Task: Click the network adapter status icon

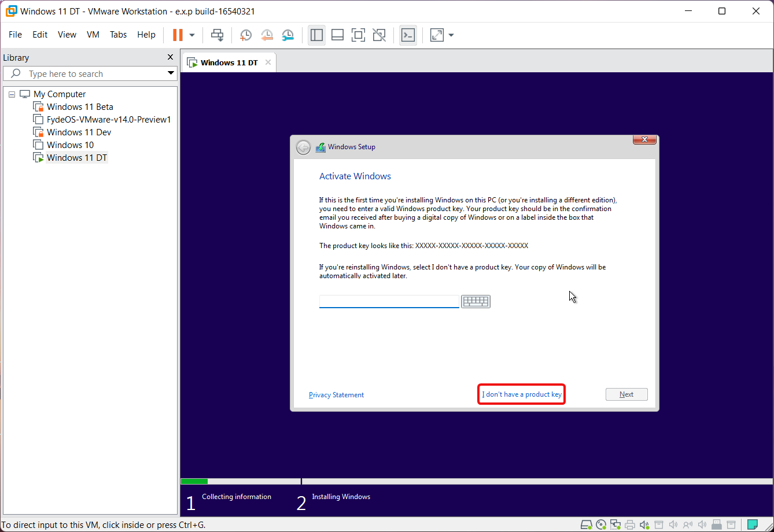Action: coord(615,525)
